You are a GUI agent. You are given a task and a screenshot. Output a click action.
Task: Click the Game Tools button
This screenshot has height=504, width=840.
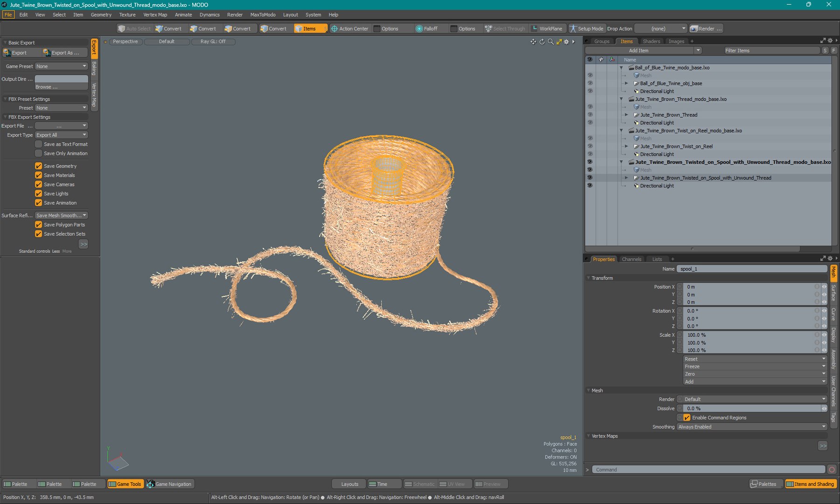(x=125, y=484)
